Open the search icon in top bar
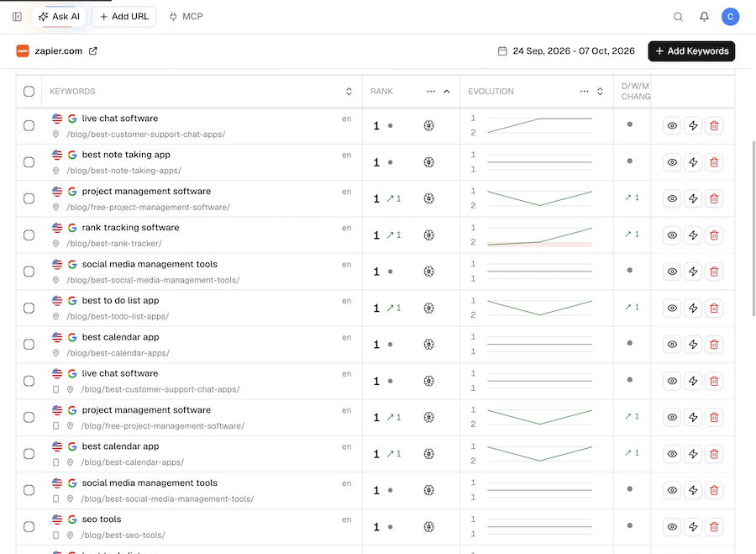 [x=678, y=17]
